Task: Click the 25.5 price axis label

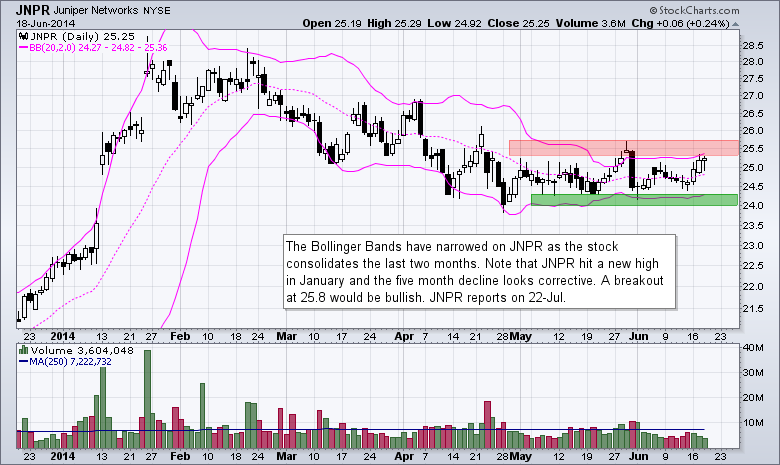Action: click(x=752, y=149)
